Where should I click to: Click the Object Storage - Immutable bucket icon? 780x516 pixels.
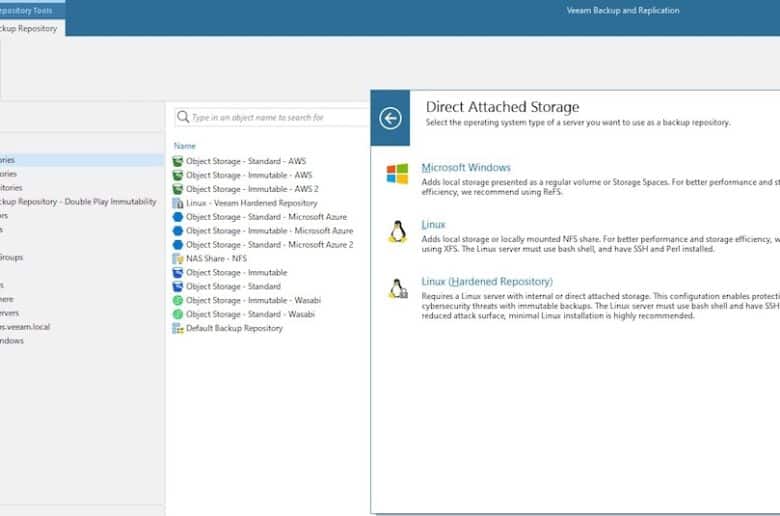pos(178,273)
